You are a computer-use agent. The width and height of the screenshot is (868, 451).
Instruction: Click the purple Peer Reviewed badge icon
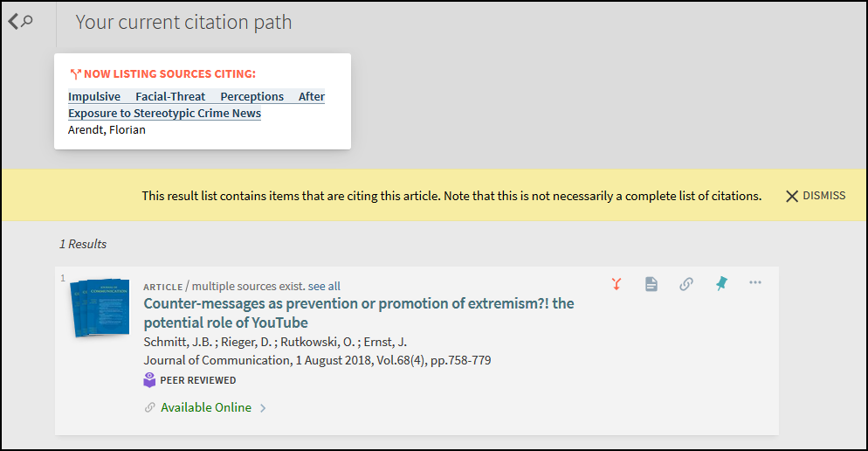click(149, 380)
